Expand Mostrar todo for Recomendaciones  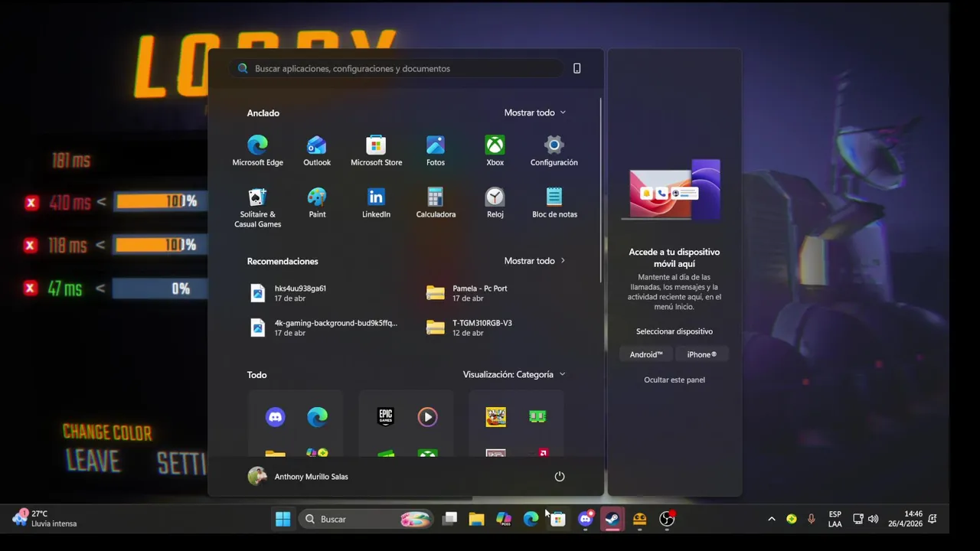pos(534,261)
